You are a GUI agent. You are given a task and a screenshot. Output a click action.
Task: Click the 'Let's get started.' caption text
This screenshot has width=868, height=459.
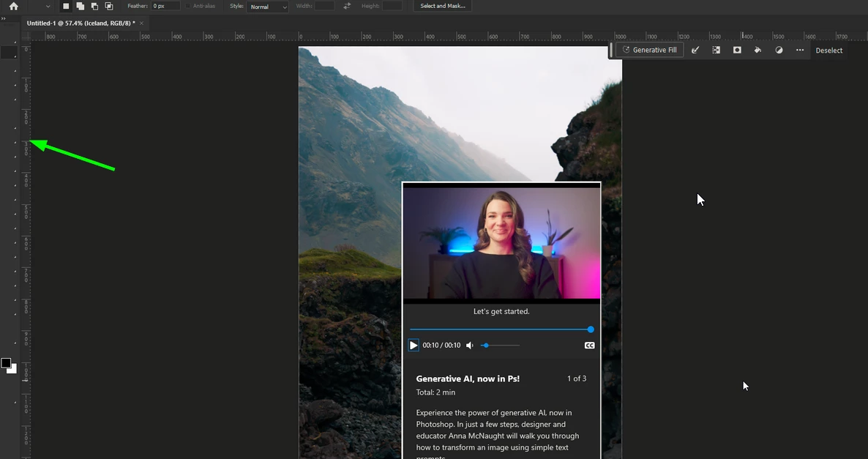coord(501,312)
